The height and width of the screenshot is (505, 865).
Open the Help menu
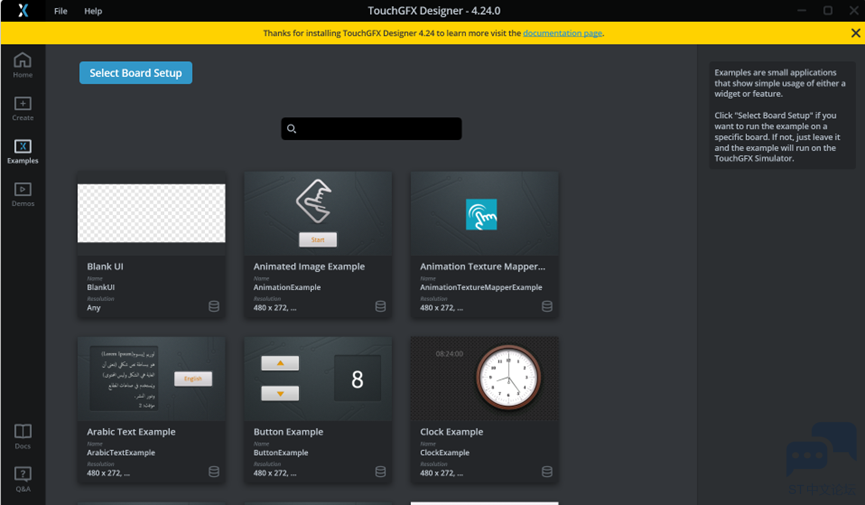tap(93, 11)
